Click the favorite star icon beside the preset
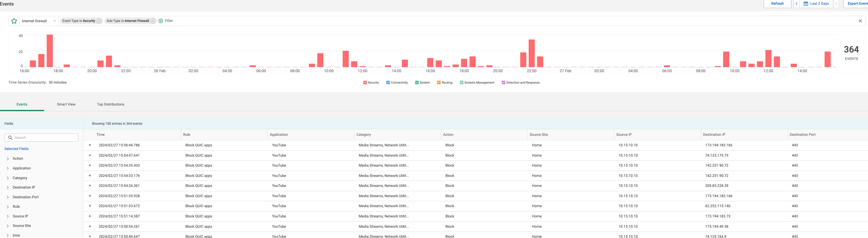 (14, 21)
